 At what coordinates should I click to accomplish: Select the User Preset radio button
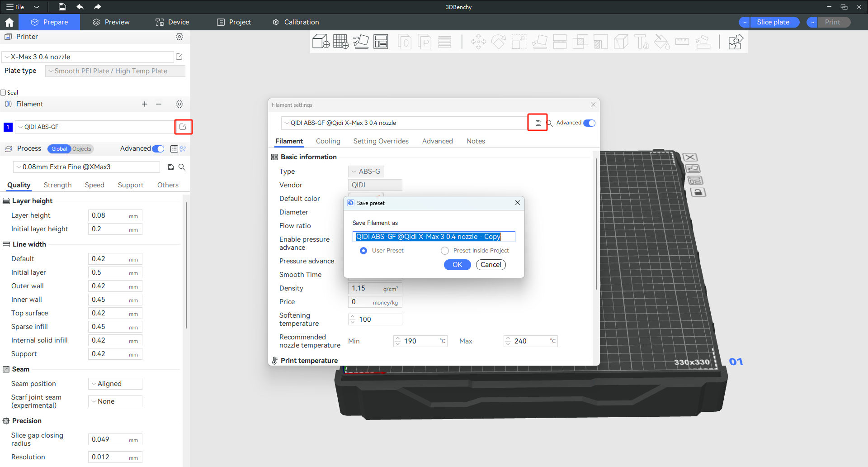point(363,251)
